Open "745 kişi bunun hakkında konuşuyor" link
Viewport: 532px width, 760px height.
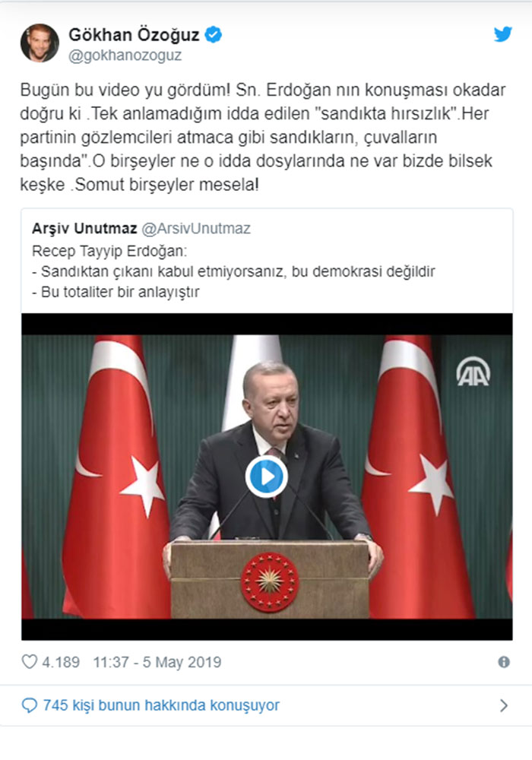(161, 705)
